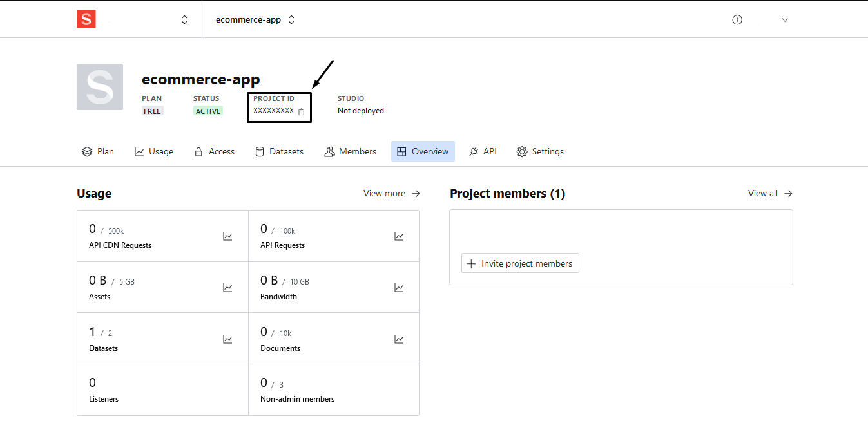Click the project avatar thumbnail

point(100,87)
